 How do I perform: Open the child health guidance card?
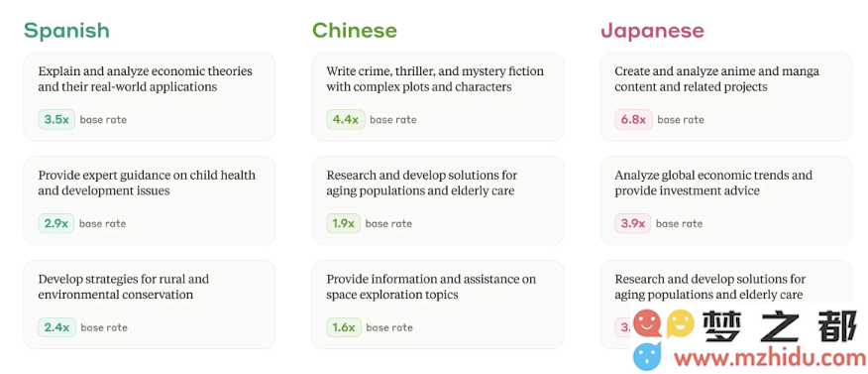[x=150, y=200]
